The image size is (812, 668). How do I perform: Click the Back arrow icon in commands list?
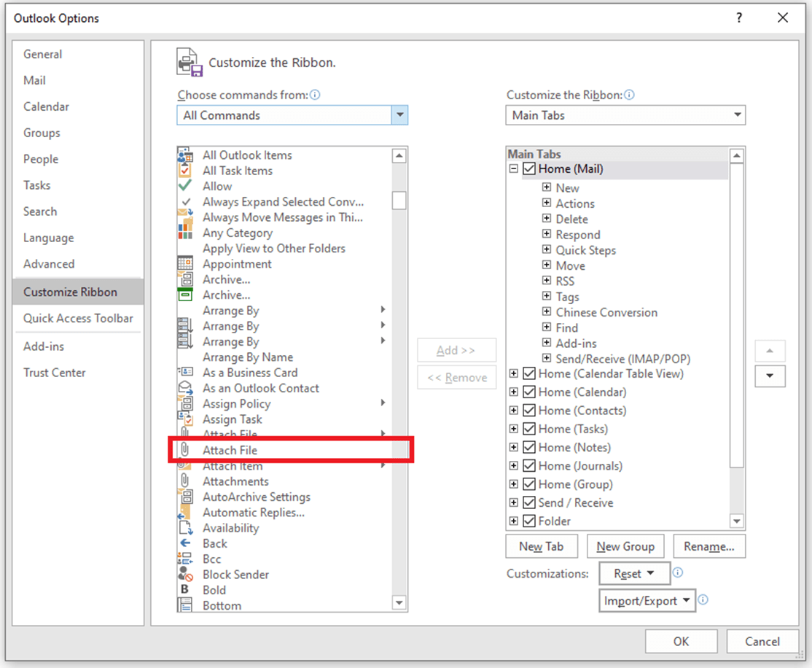186,543
